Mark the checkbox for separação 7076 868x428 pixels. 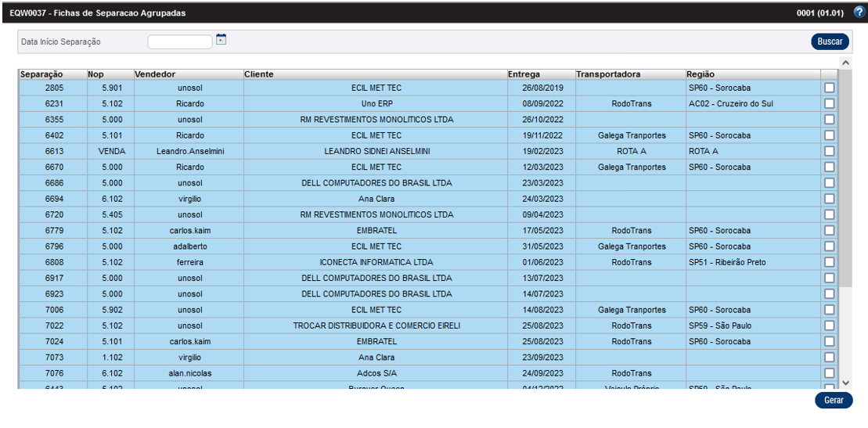tap(830, 373)
